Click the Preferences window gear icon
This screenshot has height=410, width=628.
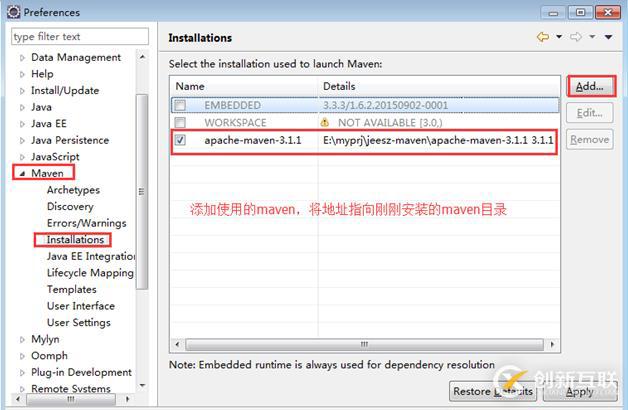pyautogui.click(x=13, y=12)
